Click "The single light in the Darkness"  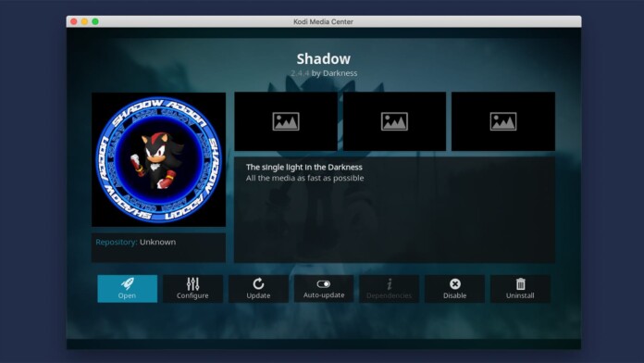click(303, 168)
